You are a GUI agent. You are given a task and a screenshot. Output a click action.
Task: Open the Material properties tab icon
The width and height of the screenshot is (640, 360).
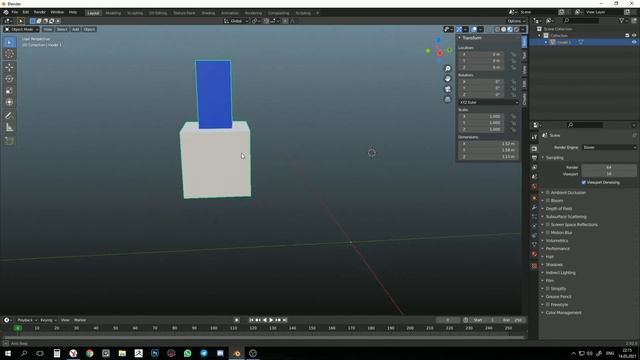click(534, 254)
